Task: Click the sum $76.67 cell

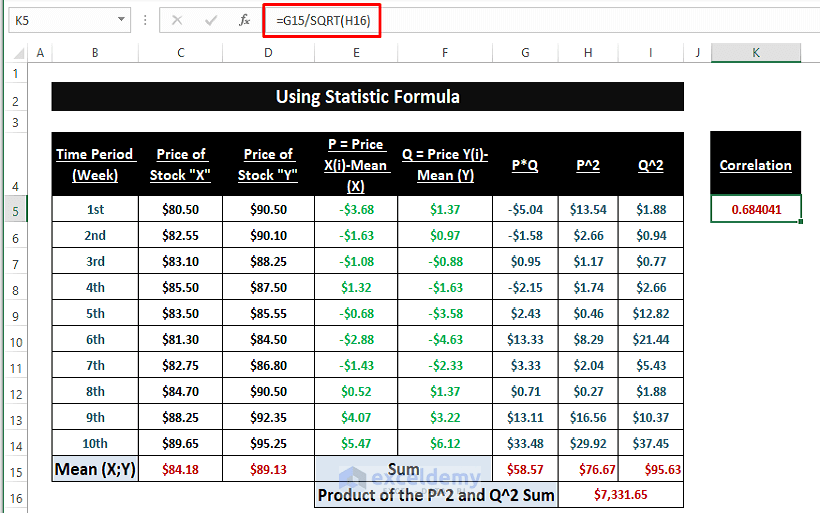Action: click(x=588, y=469)
